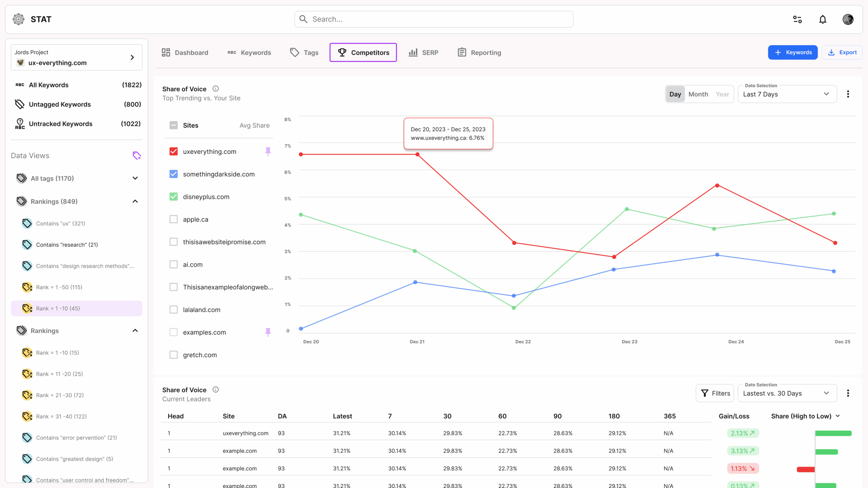Click the Reporting clipboard icon
Image resolution: width=868 pixels, height=488 pixels.
coord(462,52)
